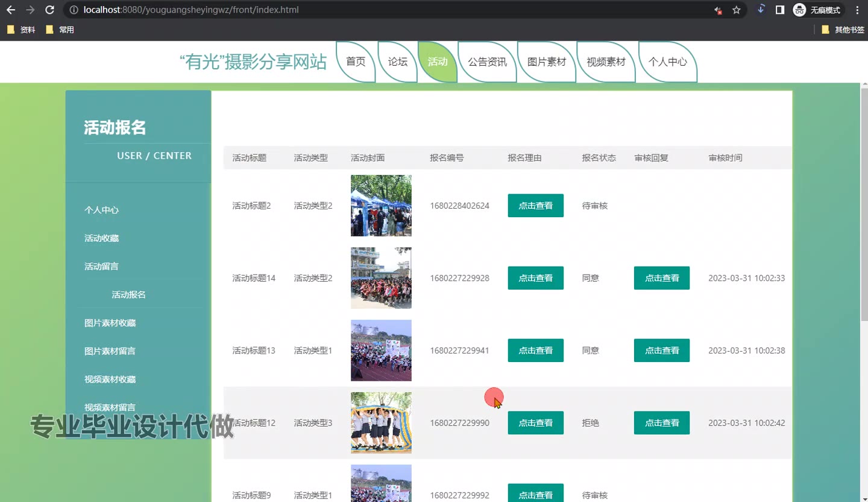Toggle the browser side panel icon
The width and height of the screenshot is (868, 502).
pyautogui.click(x=780, y=10)
